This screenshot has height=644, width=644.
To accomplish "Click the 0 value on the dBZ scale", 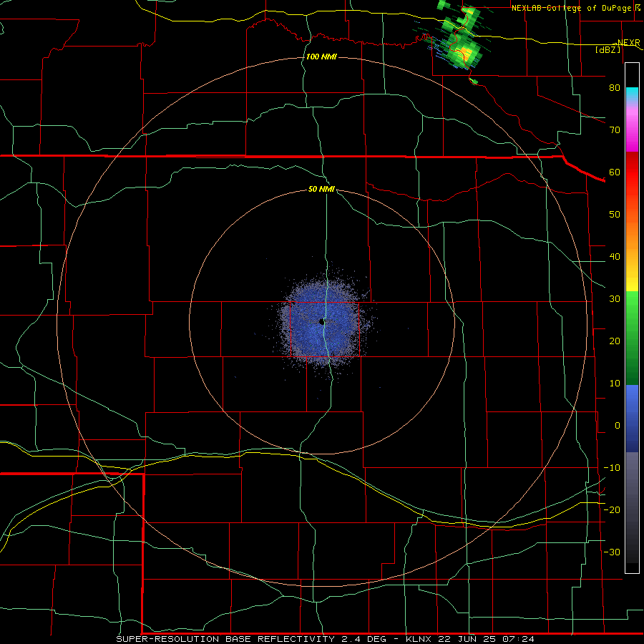I will 618,426.
